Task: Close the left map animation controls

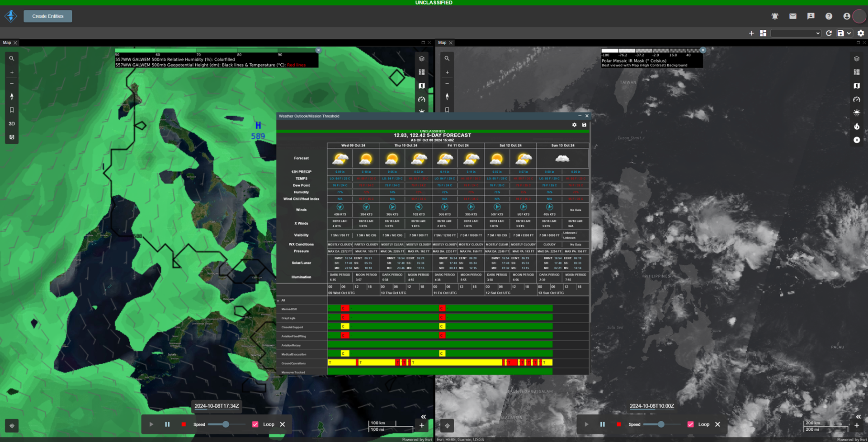Action: (x=283, y=424)
